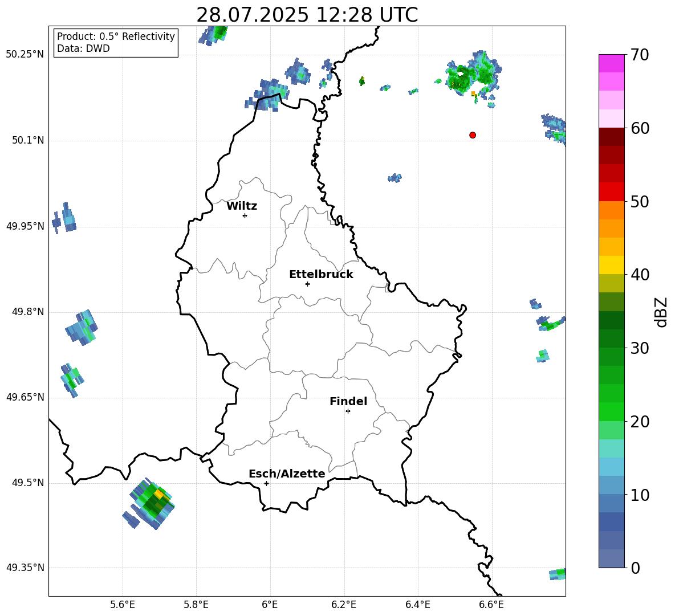Click the plus marker at Ettelbruck
The width and height of the screenshot is (675, 616).
[x=307, y=284]
